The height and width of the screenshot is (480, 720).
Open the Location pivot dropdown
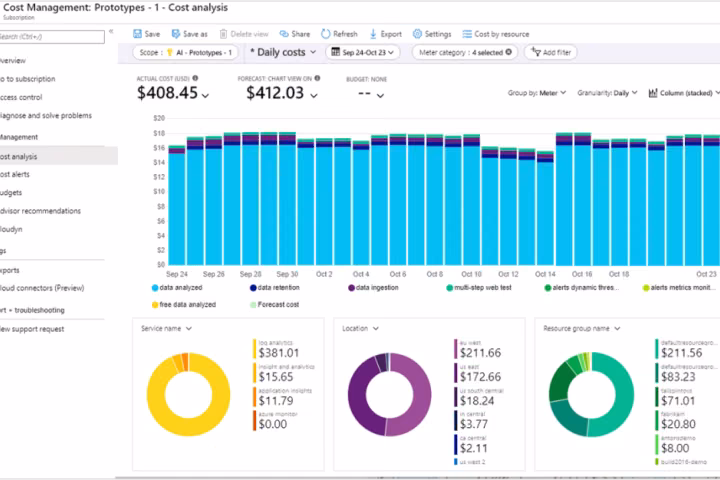(x=360, y=328)
